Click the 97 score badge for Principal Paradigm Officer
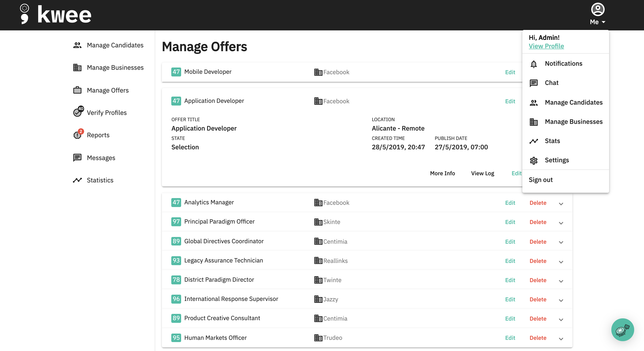The width and height of the screenshot is (644, 351). click(x=176, y=222)
